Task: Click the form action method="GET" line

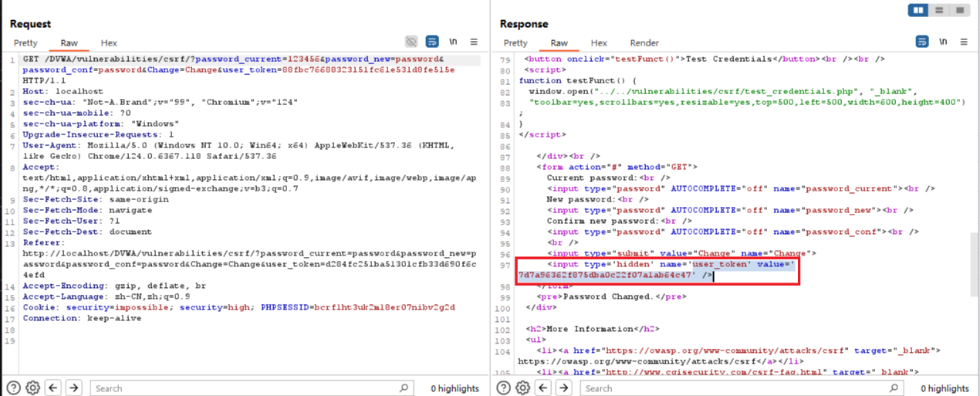Action: pyautogui.click(x=617, y=167)
